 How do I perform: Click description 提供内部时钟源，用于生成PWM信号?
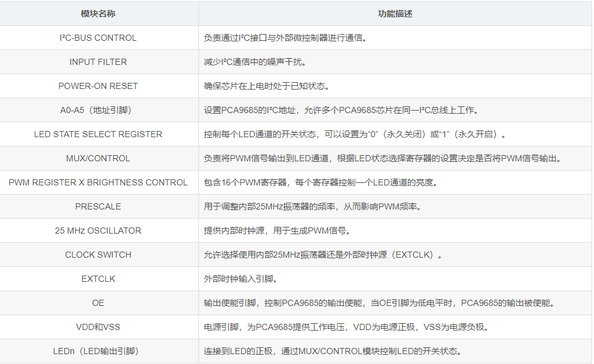click(x=278, y=231)
